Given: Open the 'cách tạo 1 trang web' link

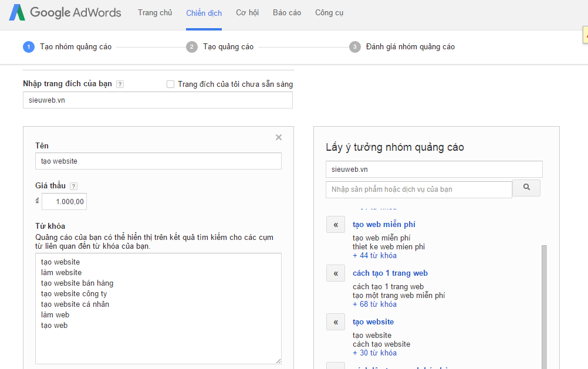Looking at the screenshot, I should [390, 273].
